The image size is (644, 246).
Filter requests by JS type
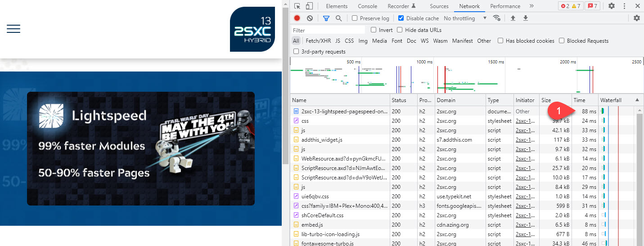pos(338,41)
